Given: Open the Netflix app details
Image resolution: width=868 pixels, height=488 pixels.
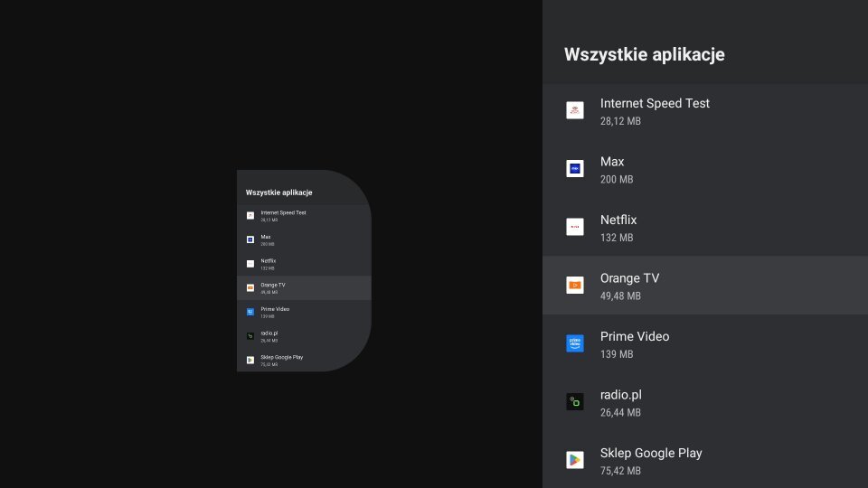Looking at the screenshot, I should [705, 227].
